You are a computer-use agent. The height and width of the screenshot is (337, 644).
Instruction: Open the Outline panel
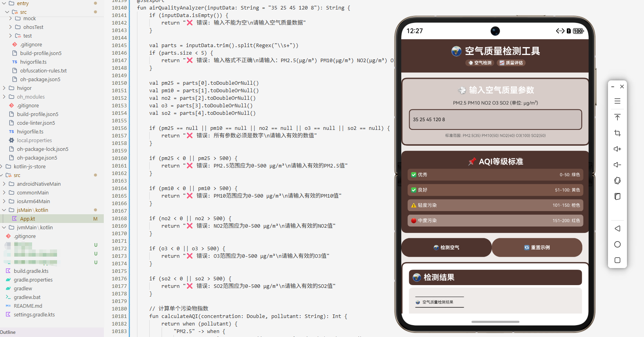pos(8,332)
